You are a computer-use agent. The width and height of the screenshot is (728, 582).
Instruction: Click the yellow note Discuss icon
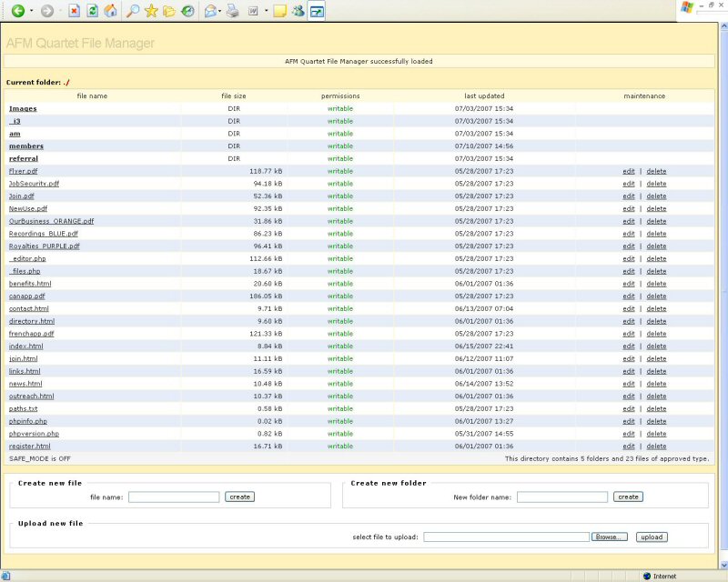pos(279,11)
